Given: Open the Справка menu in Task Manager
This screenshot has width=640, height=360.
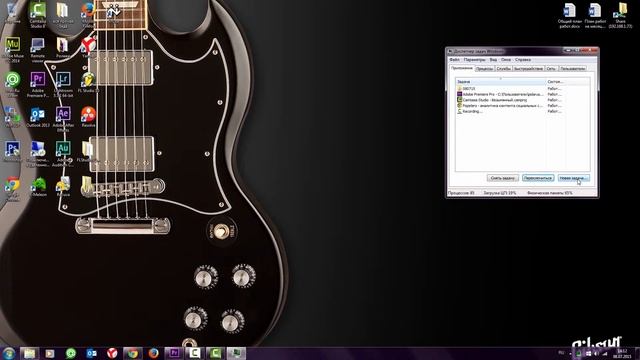Looking at the screenshot, I should [x=523, y=60].
